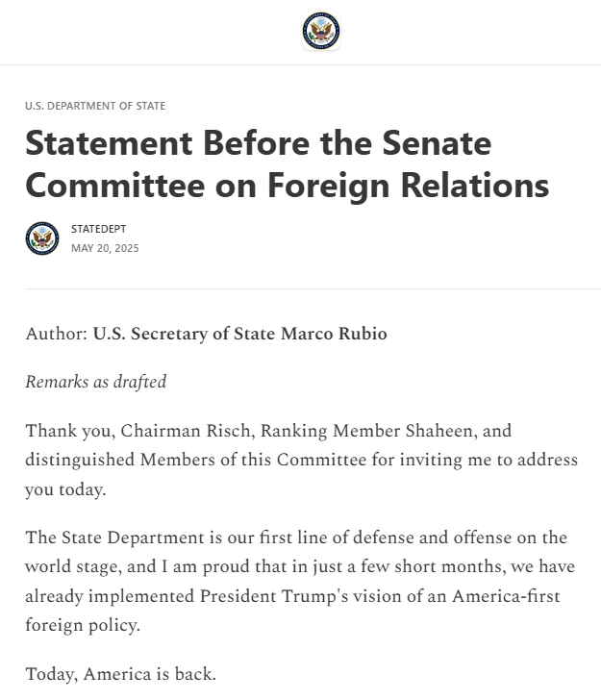Click the "Author:" label text
Viewport: 601px width, 700px height.
(56, 335)
